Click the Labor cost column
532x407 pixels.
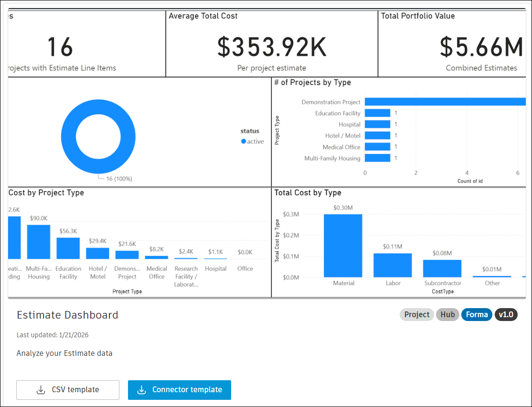(393, 266)
